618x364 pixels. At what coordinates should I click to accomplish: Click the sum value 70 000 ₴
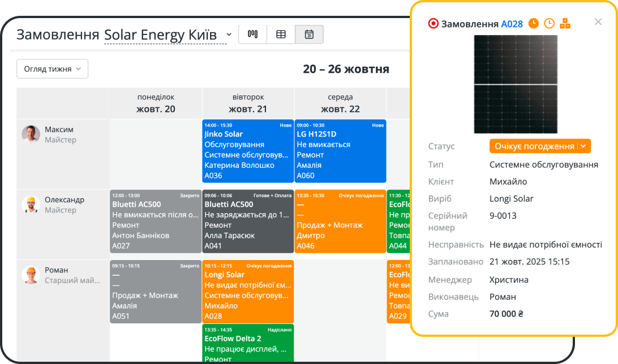tap(507, 314)
